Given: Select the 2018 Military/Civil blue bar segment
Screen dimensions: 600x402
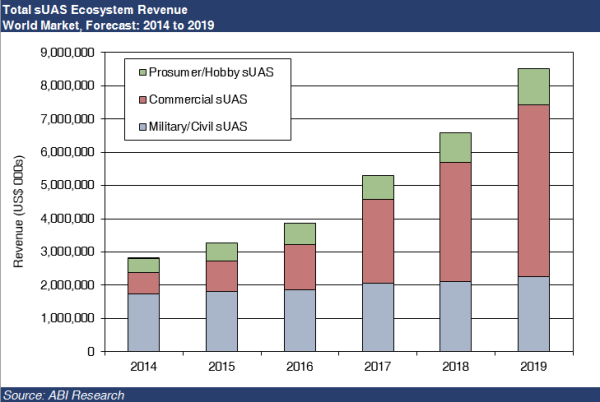Looking at the screenshot, I should 455,316.
